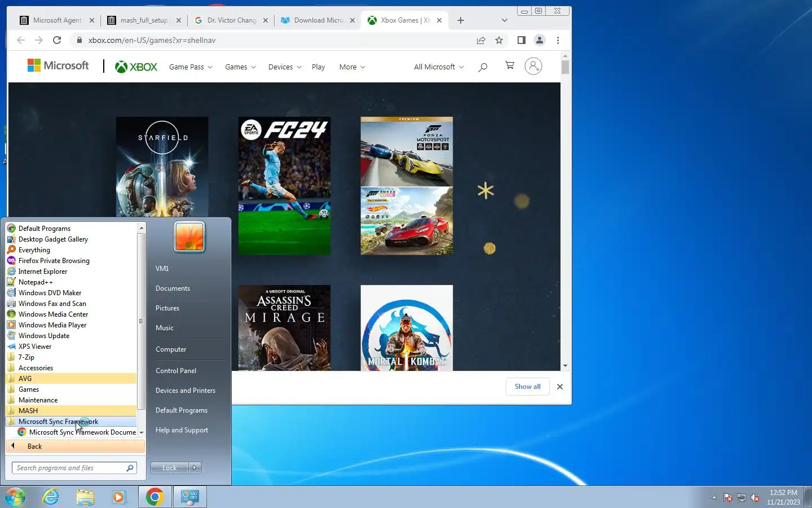Screen dimensions: 812x508
Task: Open the Assassin's Creed Mirage cover
Action: click(284, 328)
